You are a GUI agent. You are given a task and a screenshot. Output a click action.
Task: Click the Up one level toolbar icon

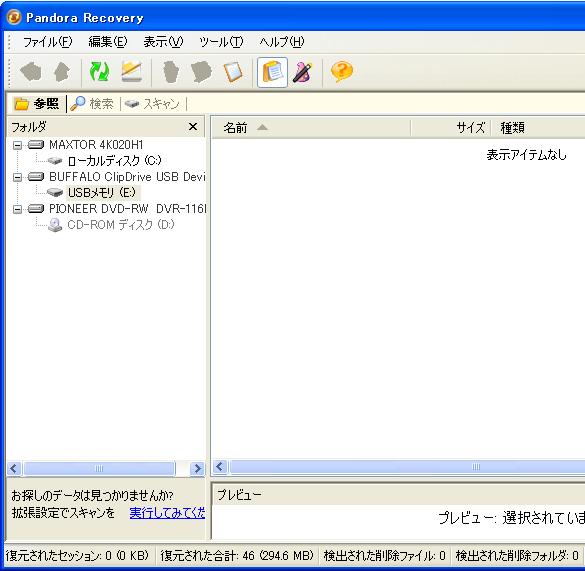(62, 72)
